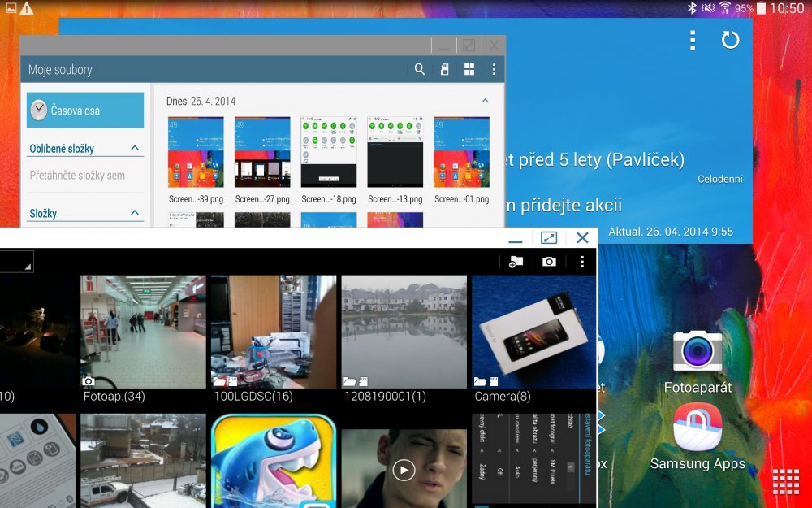Refresh the weather widget

point(730,39)
